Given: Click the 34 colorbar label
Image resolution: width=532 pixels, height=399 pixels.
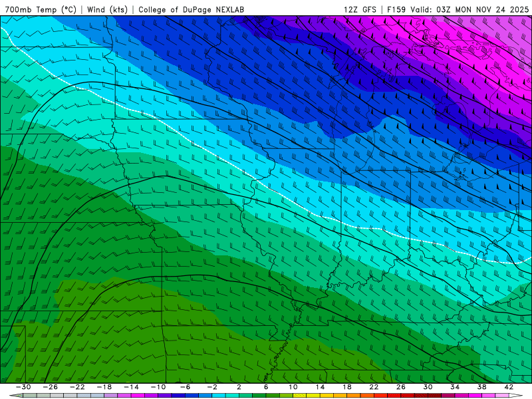Looking at the screenshot, I should pos(455,387).
